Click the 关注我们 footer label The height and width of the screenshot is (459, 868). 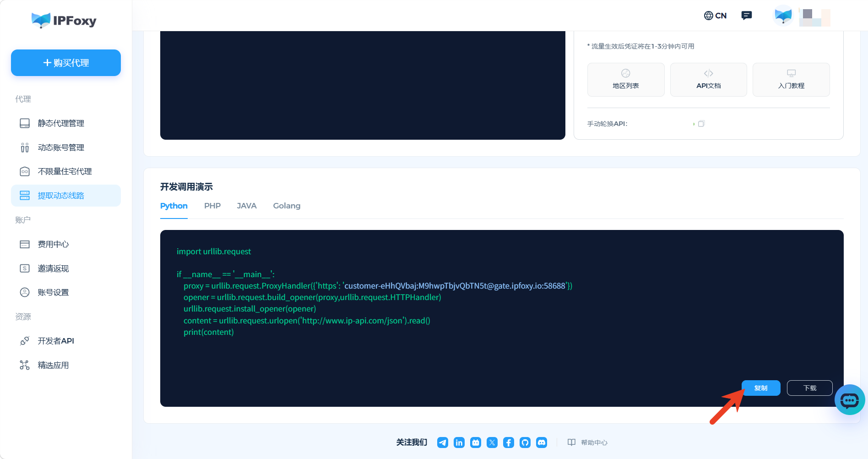[412, 443]
